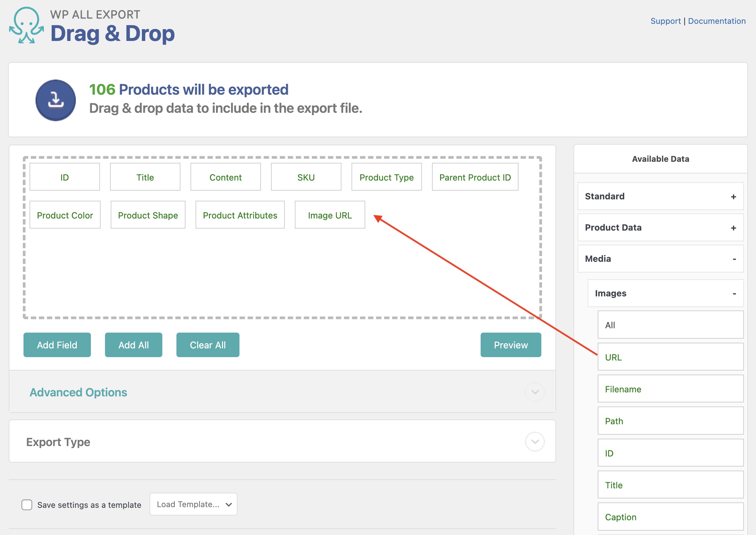Open the Load Template dropdown
This screenshot has height=535, width=756.
(x=194, y=504)
